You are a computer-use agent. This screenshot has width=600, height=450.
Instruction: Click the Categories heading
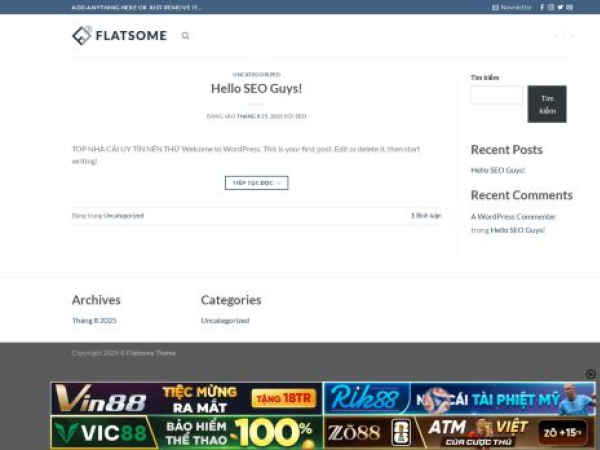coord(231,300)
